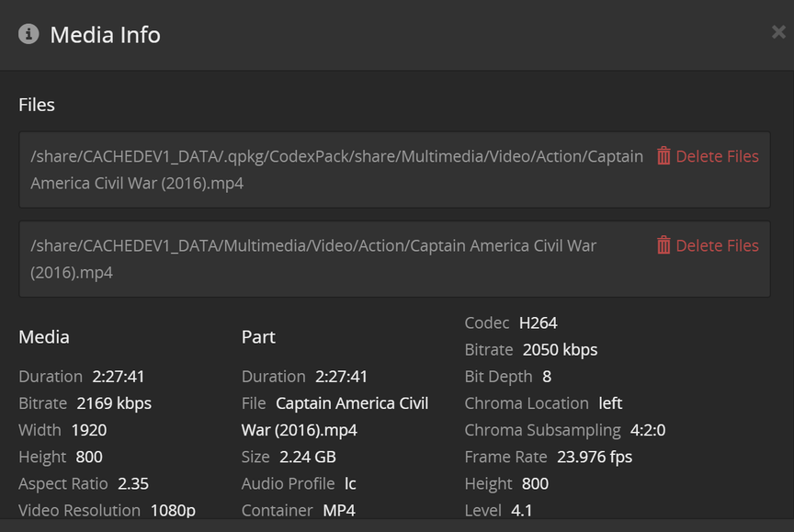This screenshot has width=794, height=532.
Task: Click the Video Resolution 1080p value
Action: [x=173, y=510]
